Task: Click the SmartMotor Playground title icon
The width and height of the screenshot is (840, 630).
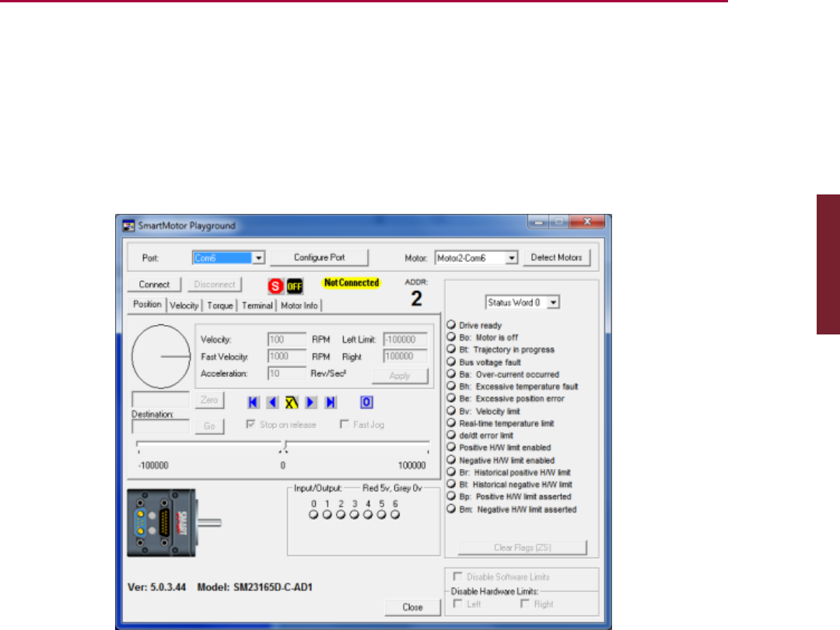Action: (128, 226)
